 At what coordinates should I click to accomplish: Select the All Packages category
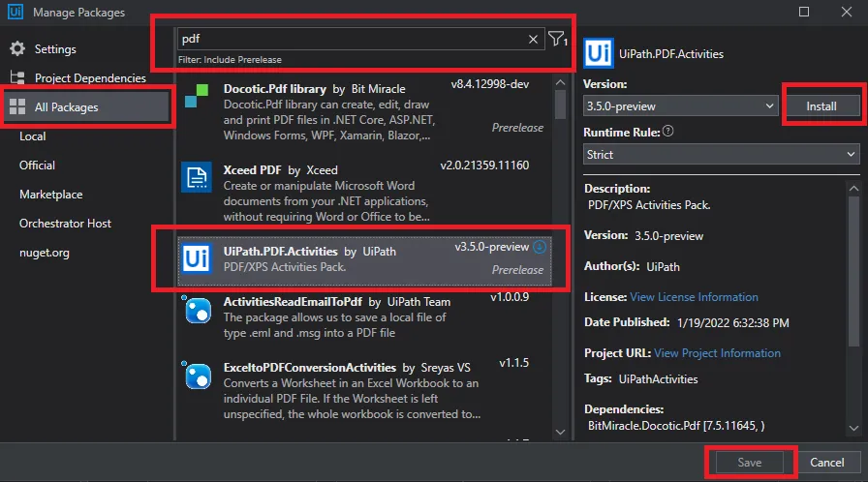click(x=66, y=107)
